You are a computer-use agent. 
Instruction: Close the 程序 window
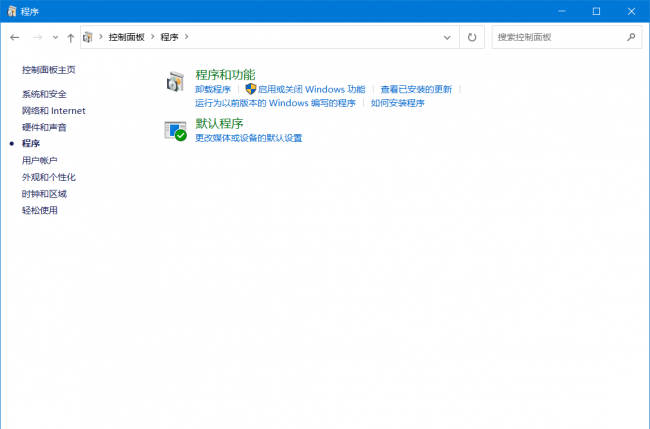pos(631,11)
